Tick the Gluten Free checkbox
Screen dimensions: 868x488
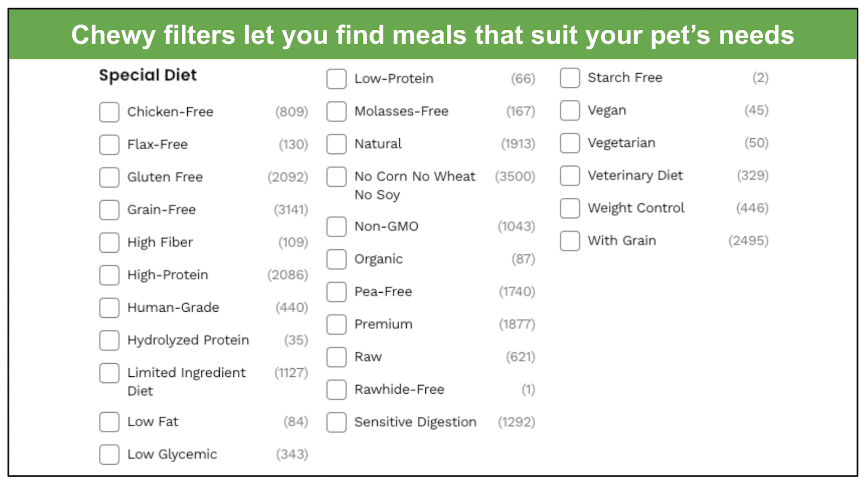109,177
